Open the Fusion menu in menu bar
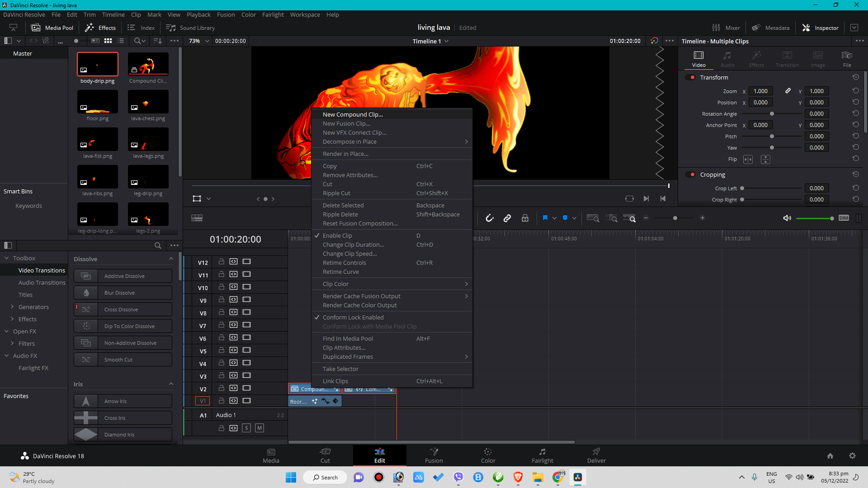 [226, 14]
